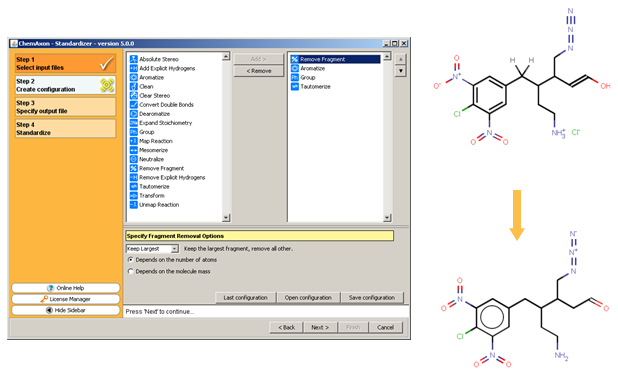The width and height of the screenshot is (618, 374).
Task: Click the available actions list scroll-up arrow
Action: 226,56
